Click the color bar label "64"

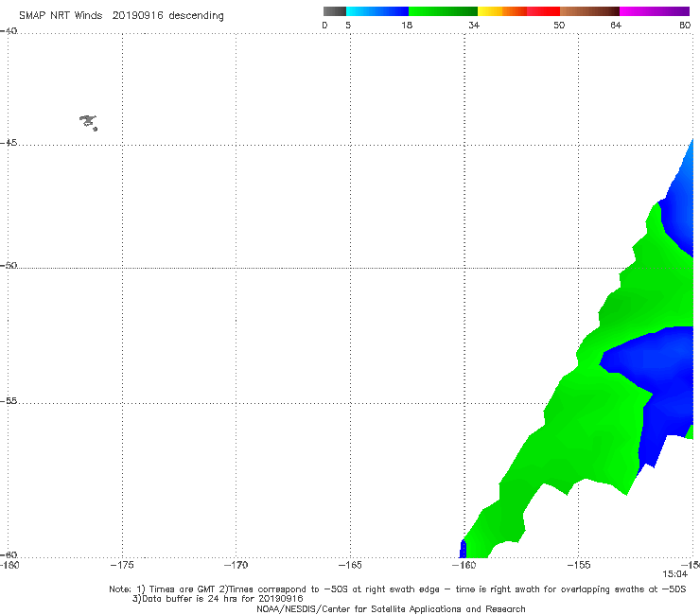tap(616, 25)
